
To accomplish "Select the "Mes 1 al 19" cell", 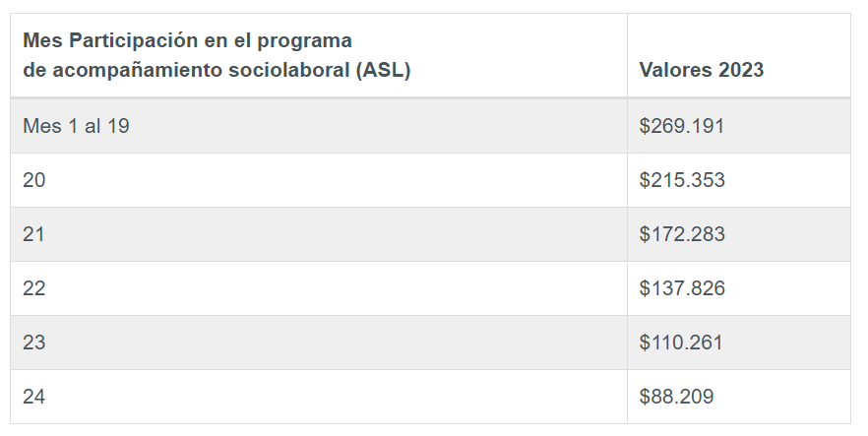I will (76, 126).
